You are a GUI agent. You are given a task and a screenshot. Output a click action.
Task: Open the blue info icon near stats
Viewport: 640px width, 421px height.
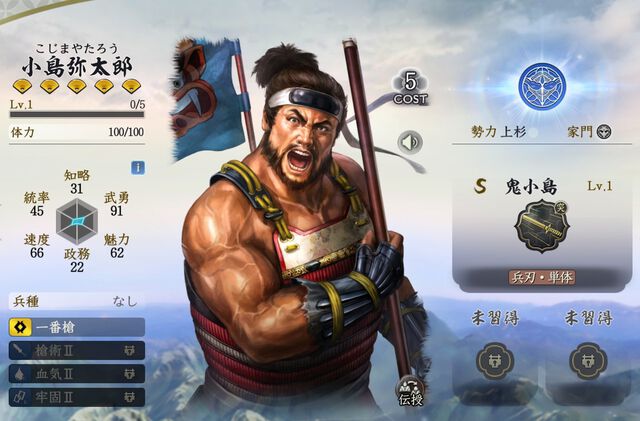(x=138, y=167)
